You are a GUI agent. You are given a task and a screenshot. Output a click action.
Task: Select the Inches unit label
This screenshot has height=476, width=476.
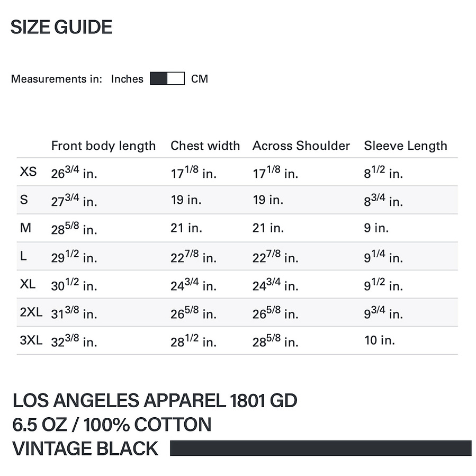[127, 79]
